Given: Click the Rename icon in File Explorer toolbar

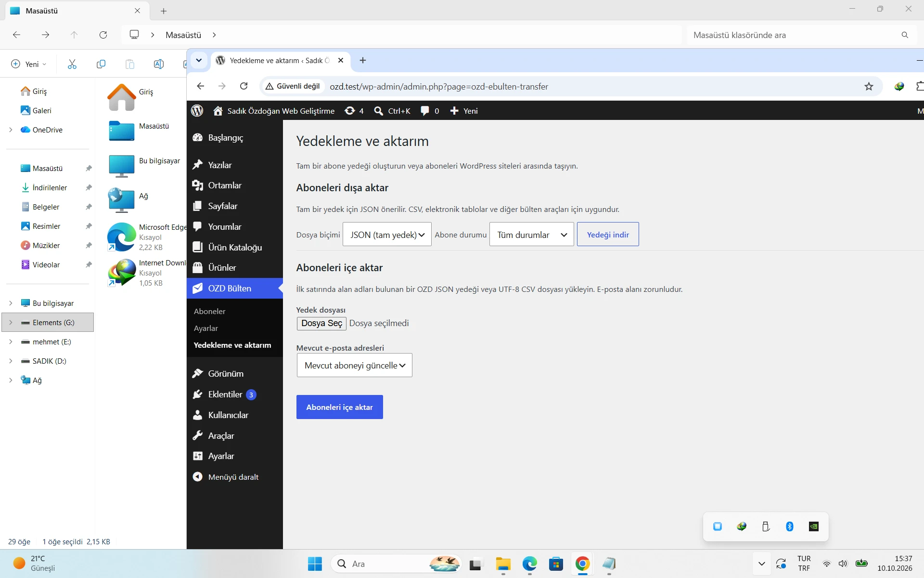Looking at the screenshot, I should pos(159,64).
